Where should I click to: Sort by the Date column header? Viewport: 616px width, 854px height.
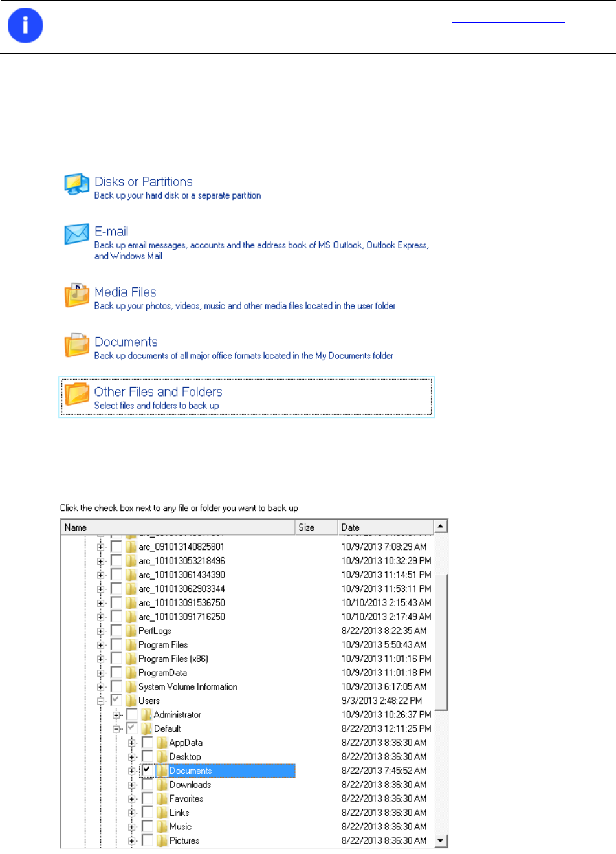pyautogui.click(x=386, y=527)
